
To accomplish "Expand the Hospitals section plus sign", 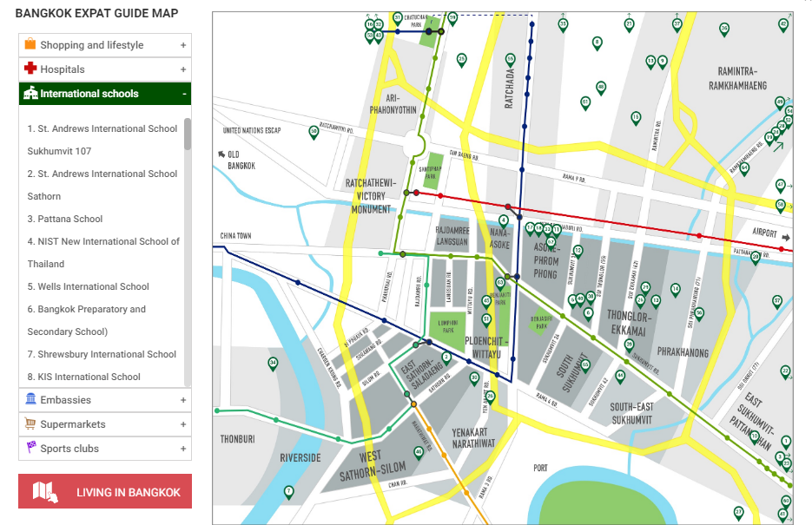I will 183,69.
